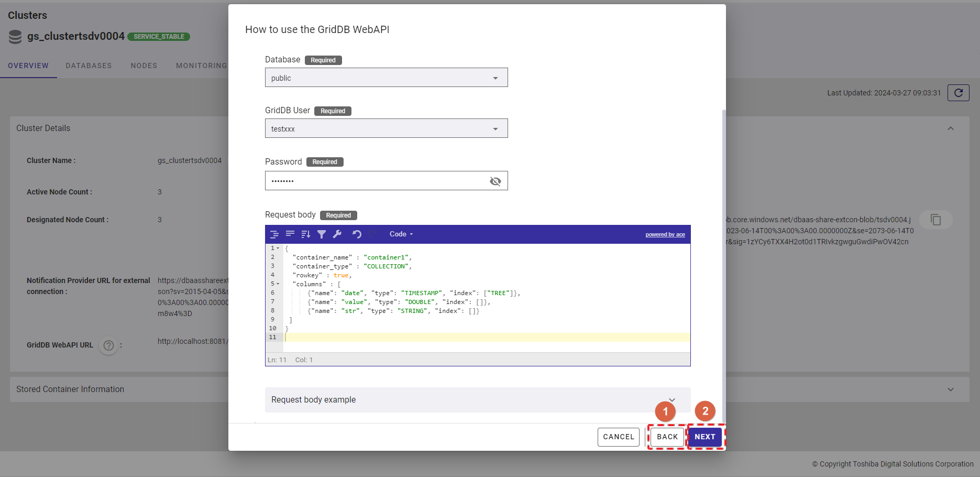Collapse the fold arrow on editor line 1

(x=278, y=248)
